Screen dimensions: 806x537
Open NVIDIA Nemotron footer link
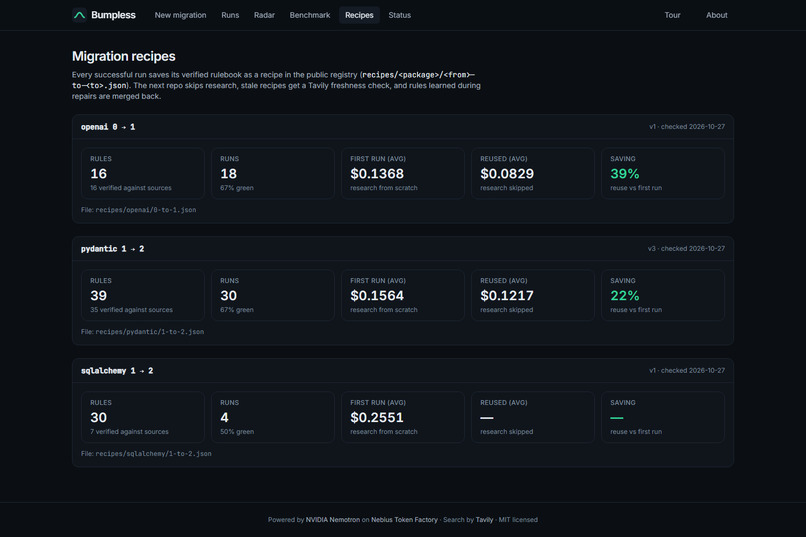click(x=333, y=520)
